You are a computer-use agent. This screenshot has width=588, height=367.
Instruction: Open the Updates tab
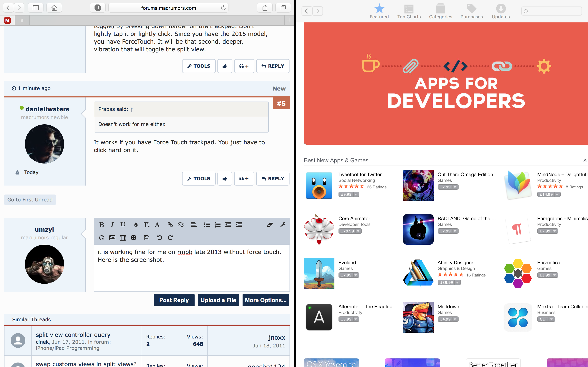click(x=501, y=11)
